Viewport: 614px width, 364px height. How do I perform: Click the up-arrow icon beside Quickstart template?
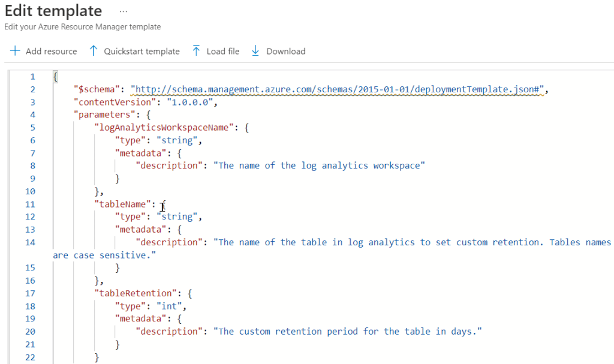pyautogui.click(x=93, y=51)
